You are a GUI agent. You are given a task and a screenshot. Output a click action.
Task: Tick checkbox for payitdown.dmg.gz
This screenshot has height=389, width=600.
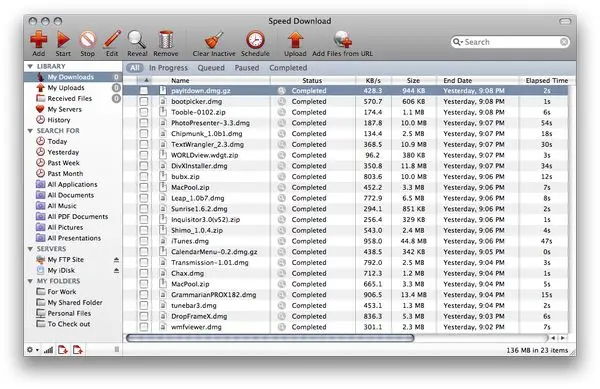coord(143,91)
